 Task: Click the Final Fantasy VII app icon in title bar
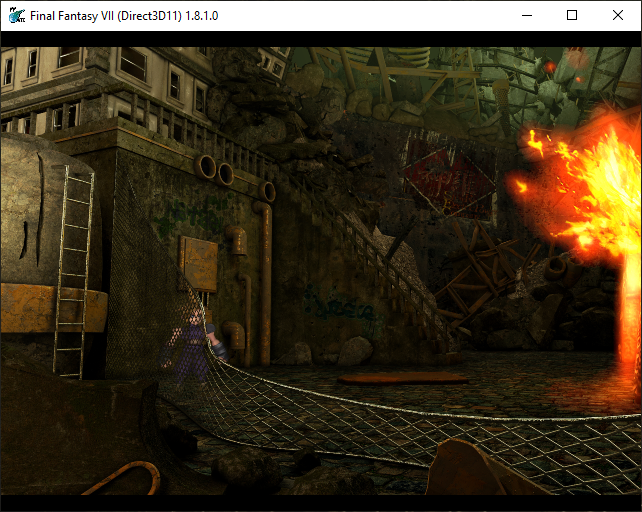tap(17, 16)
